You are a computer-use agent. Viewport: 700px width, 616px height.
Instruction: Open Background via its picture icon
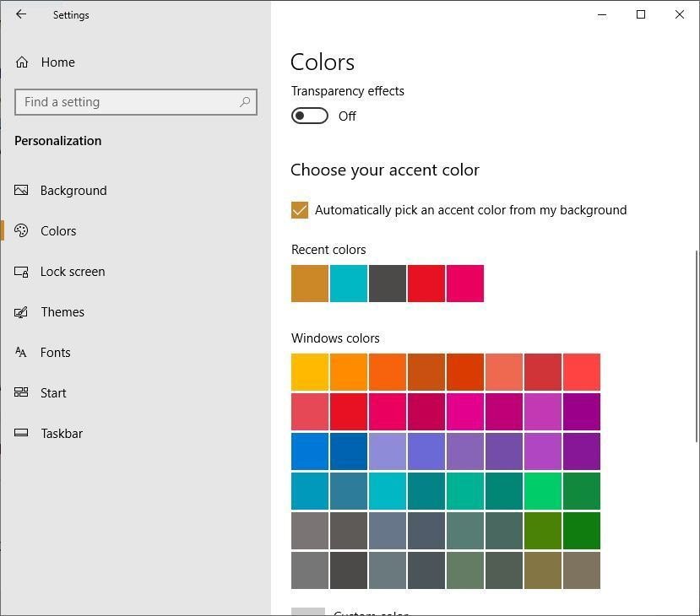[x=22, y=191]
